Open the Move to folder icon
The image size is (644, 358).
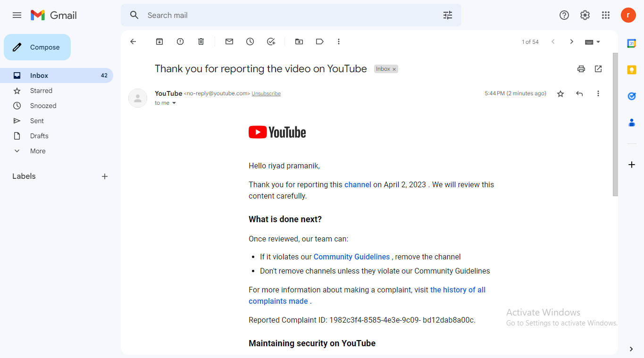coord(299,42)
